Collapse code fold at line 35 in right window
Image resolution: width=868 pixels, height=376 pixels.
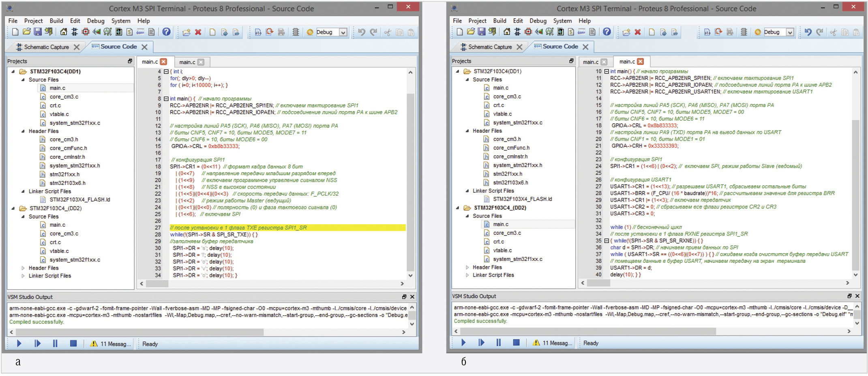[x=607, y=241]
